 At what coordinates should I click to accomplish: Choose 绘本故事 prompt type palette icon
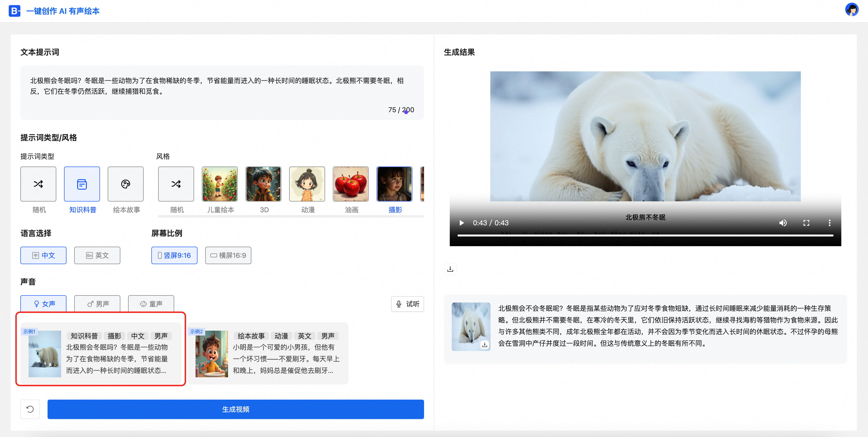[x=125, y=184]
